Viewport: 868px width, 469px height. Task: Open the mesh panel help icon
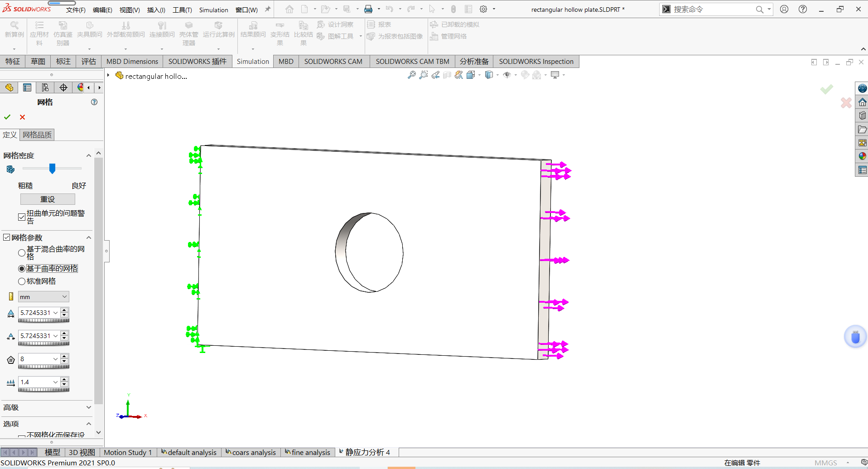tap(94, 102)
